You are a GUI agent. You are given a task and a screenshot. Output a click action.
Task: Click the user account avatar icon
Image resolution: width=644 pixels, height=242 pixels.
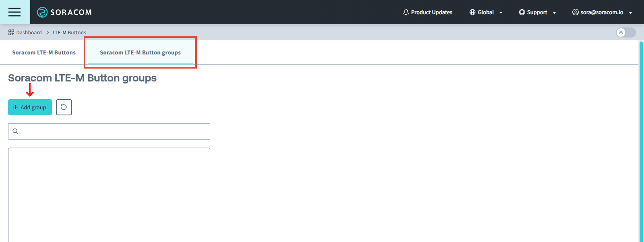576,12
